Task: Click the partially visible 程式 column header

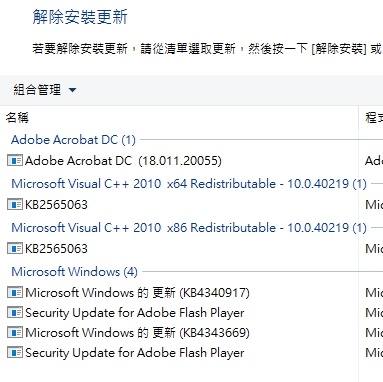Action: tap(374, 117)
